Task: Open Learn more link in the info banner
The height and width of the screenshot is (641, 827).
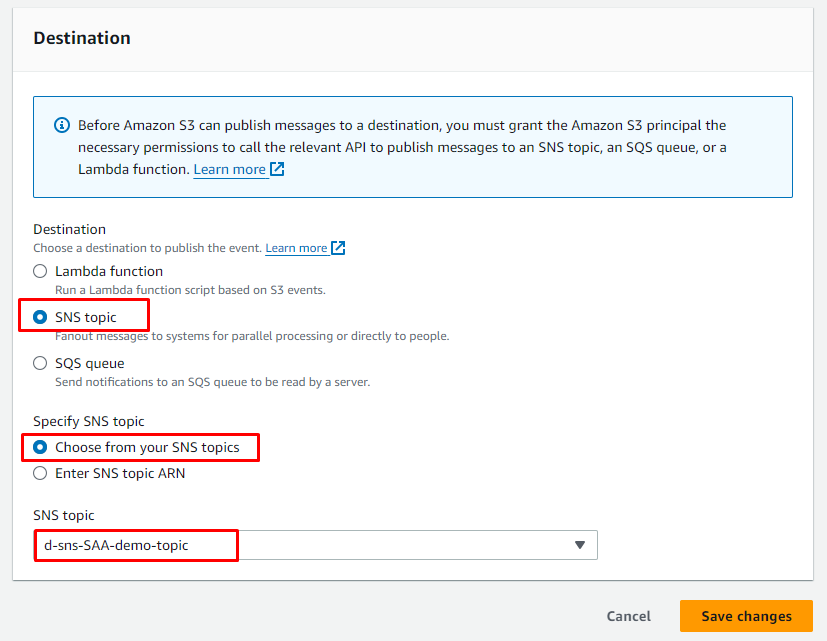Action: coord(229,170)
